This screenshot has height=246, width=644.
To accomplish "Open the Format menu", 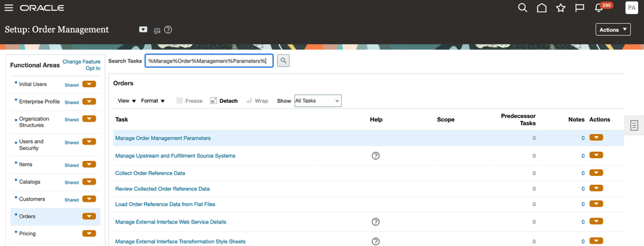I will tap(153, 101).
